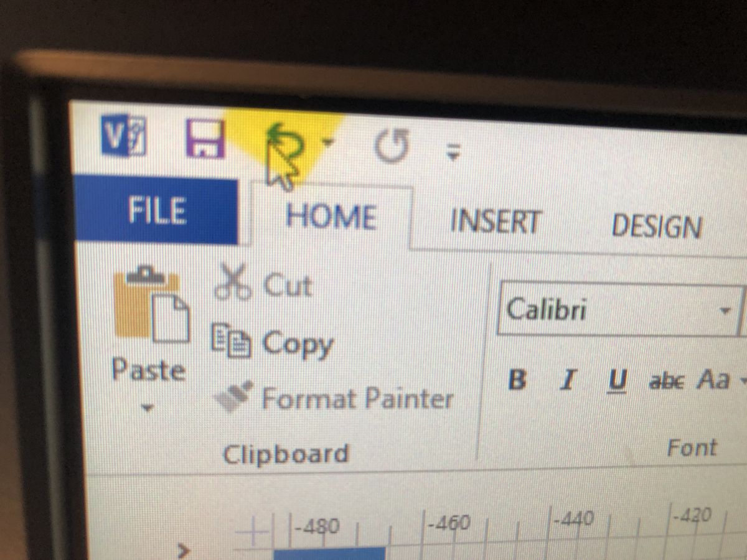
Task: Save the document with floppy icon
Action: (x=205, y=139)
